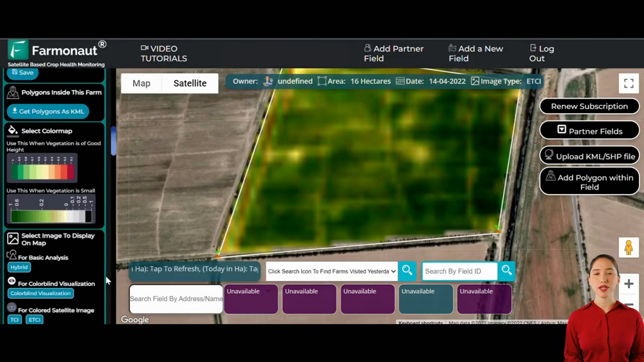The height and width of the screenshot is (362, 644).
Task: Toggle the Hybrid view button
Action: (x=18, y=267)
